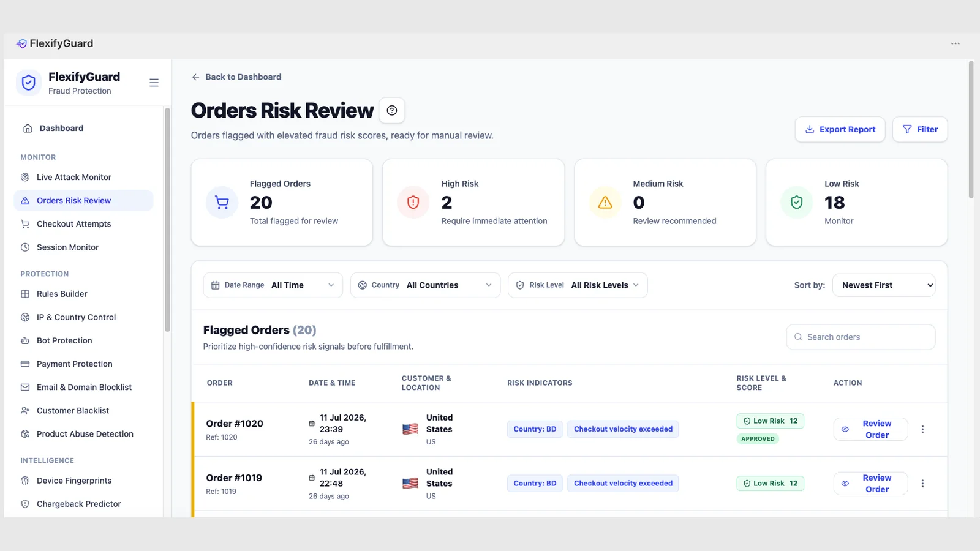Click Export Report button
Screen dimensions: 980x551
click(x=840, y=129)
